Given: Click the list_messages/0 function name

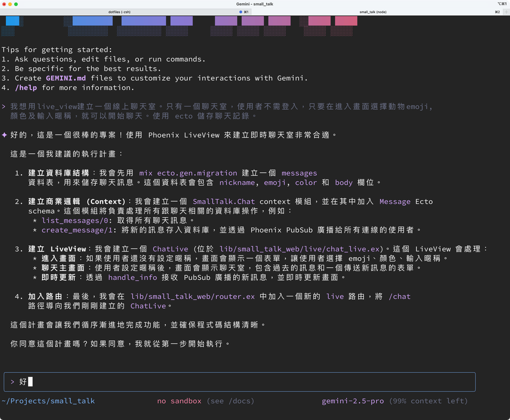Looking at the screenshot, I should coord(75,220).
